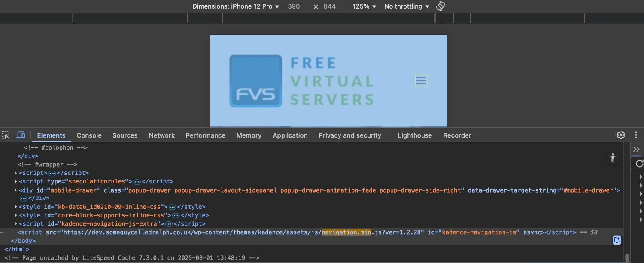Screen dimensions: 644x263
Task: Click the floating accessibility tree icon
Action: click(x=613, y=158)
